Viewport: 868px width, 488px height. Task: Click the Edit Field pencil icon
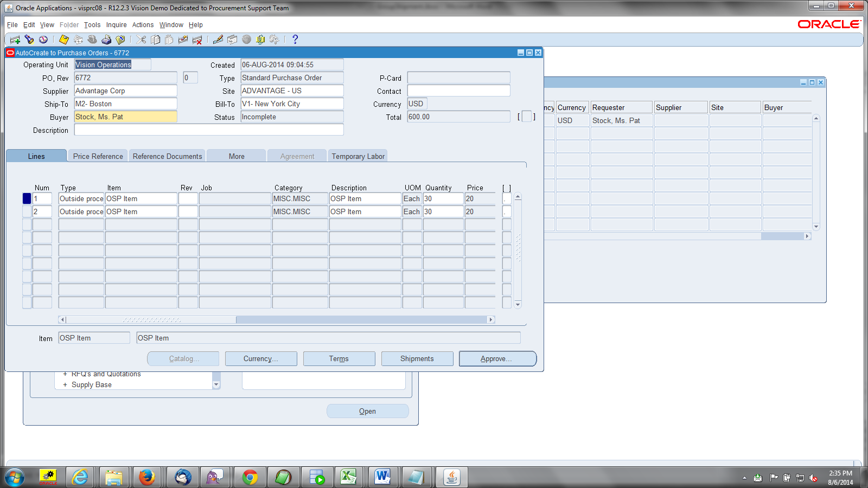(218, 40)
